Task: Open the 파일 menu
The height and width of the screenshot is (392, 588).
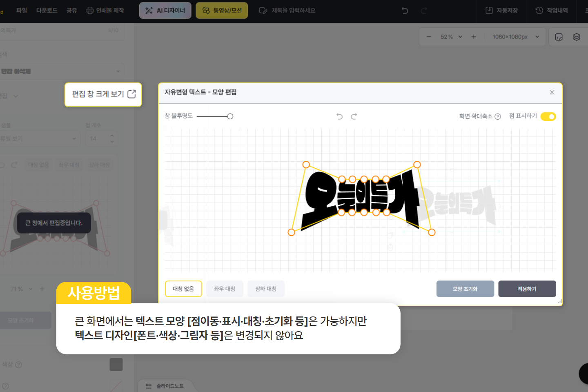Action: coord(22,11)
